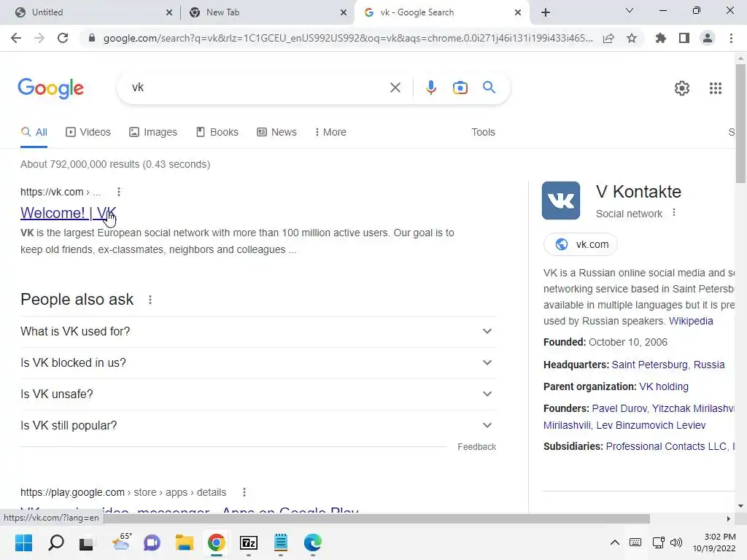Open Windows taskbar search
This screenshot has width=747, height=560.
click(55, 542)
